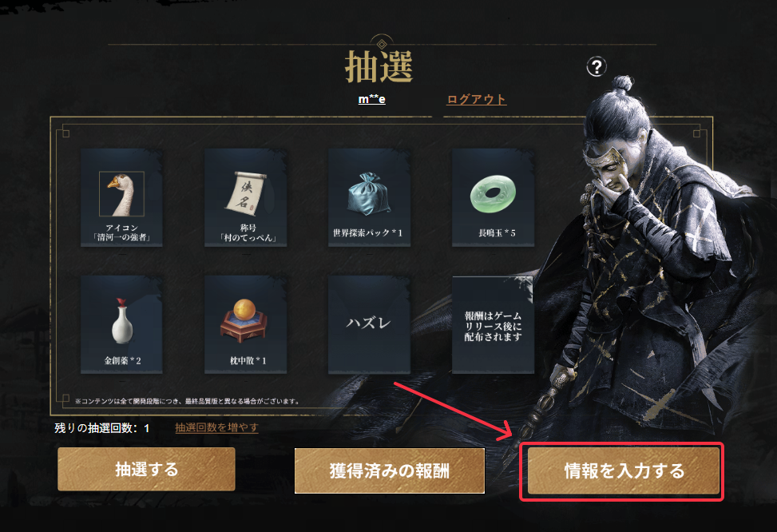This screenshot has width=777, height=532.
Task: Click the 報酬はゲームリリース後に配布されます card
Action: [493, 325]
